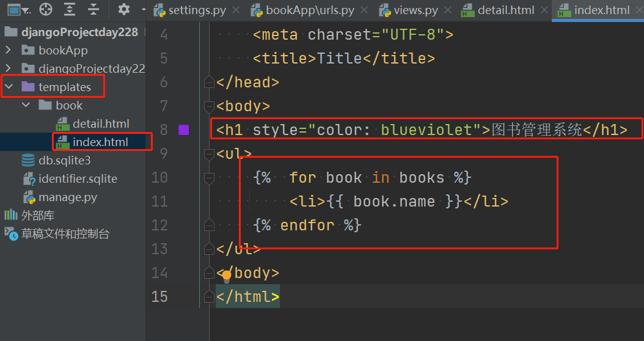Click the 图书管理系统 heading text

coord(536,130)
